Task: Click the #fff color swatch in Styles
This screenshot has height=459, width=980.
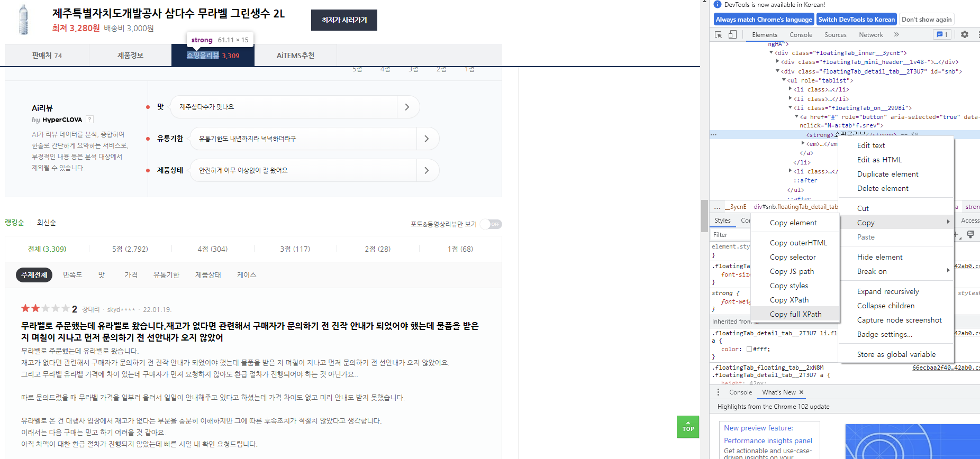Action: pos(749,349)
